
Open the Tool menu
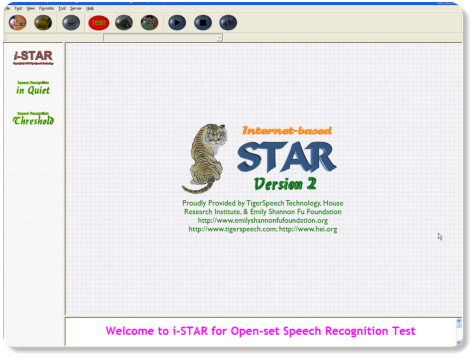pyautogui.click(x=62, y=8)
